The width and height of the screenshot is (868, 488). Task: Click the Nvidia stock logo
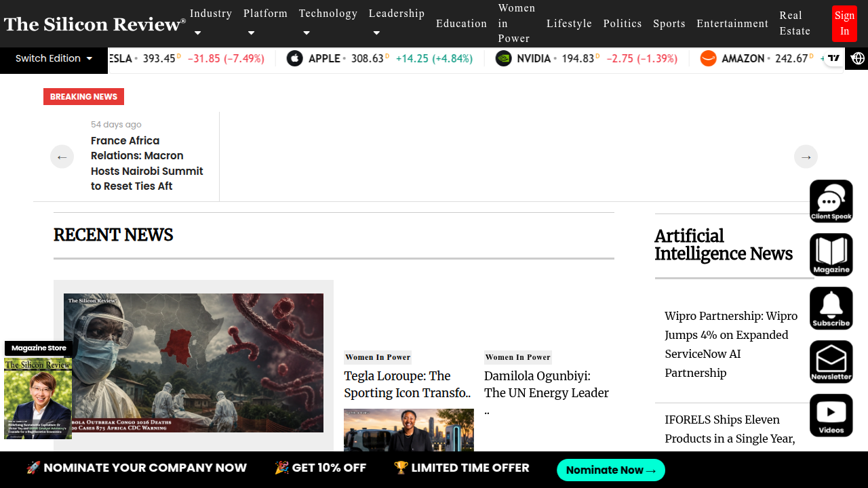(x=503, y=58)
